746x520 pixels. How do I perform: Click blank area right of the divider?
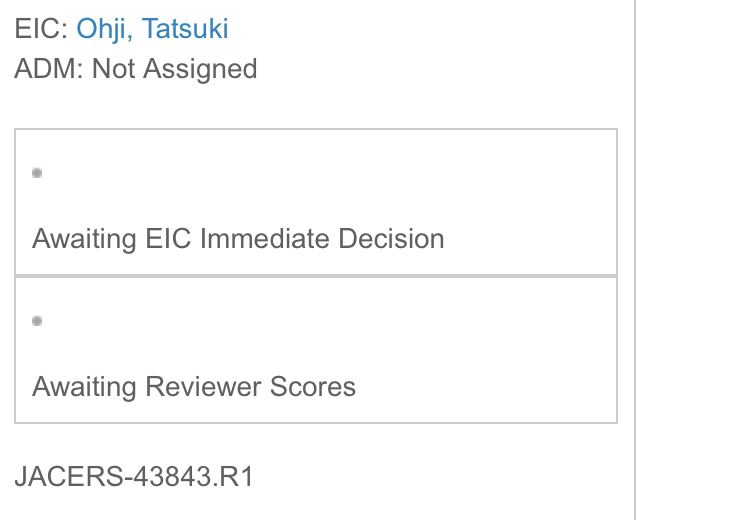pos(692,260)
